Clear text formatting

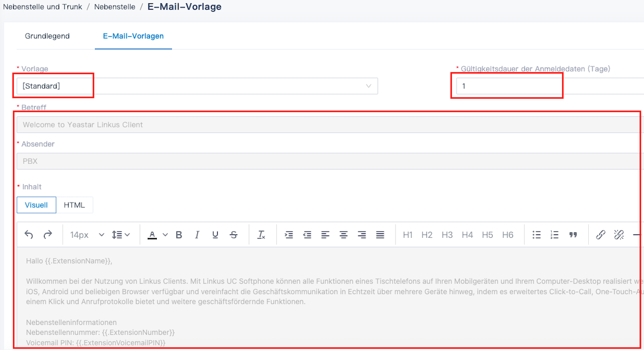pos(261,235)
